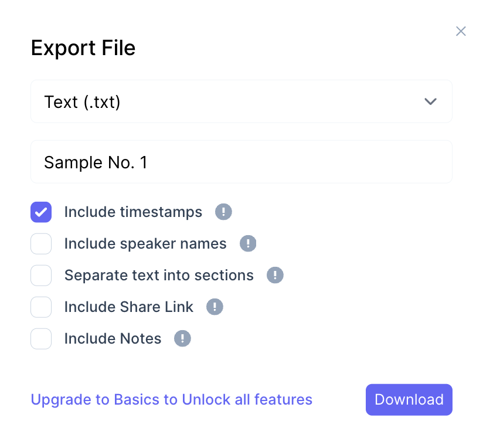Click the info icon next to Include Notes

[x=182, y=339]
